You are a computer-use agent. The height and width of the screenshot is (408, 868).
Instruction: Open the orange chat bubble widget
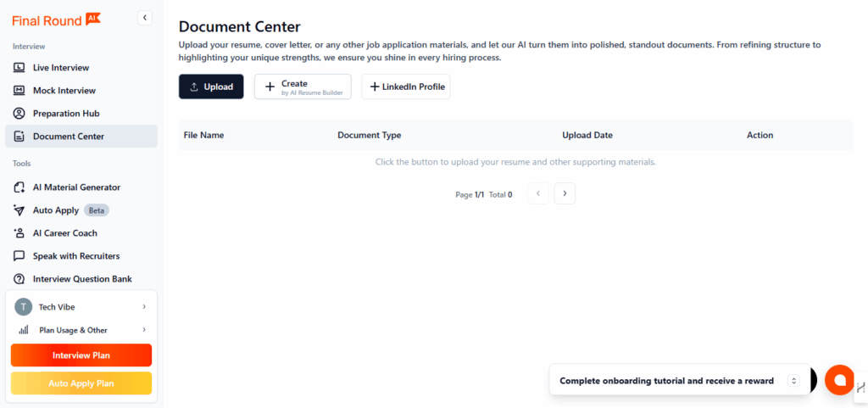click(x=839, y=380)
